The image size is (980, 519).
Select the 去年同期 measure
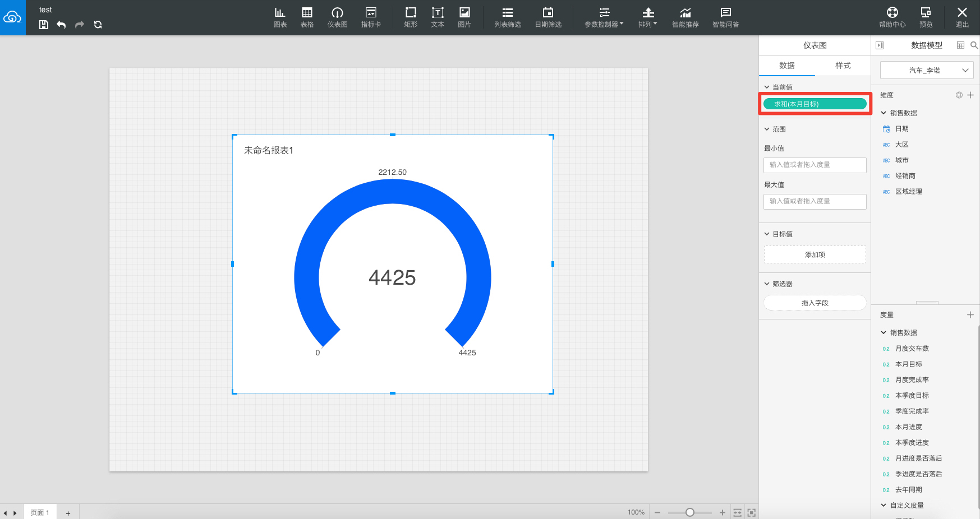(x=909, y=490)
